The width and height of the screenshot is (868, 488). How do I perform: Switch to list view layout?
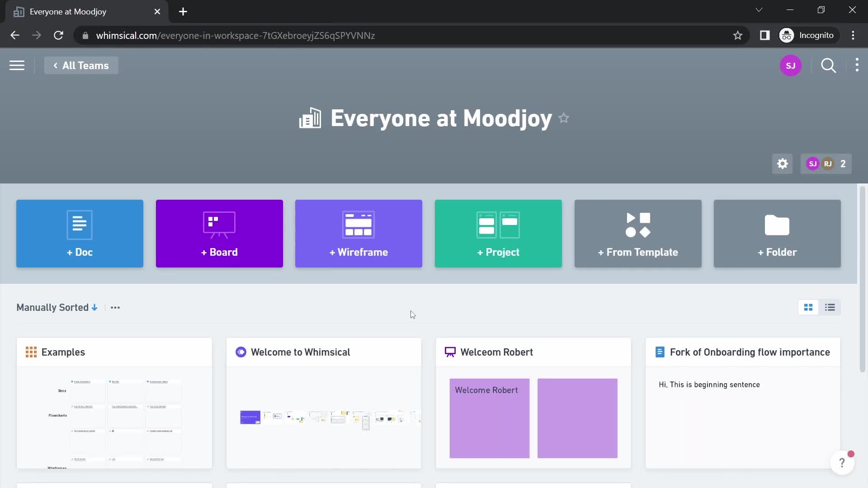829,307
